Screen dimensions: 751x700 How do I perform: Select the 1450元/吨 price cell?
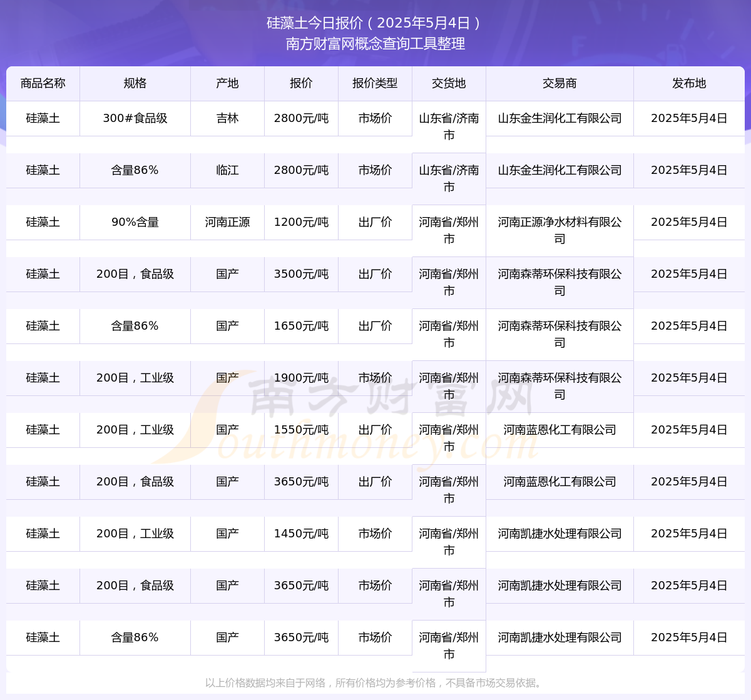(x=302, y=534)
